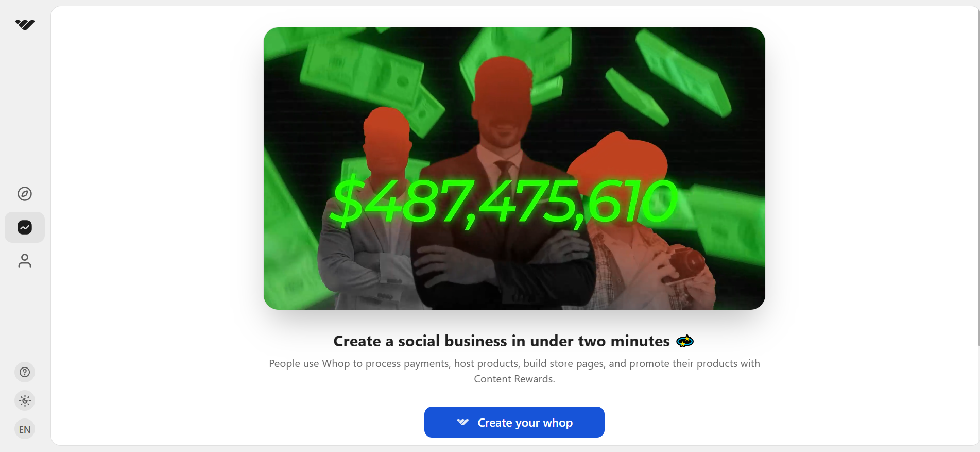Click the page's vertical scrollbar

[978, 176]
